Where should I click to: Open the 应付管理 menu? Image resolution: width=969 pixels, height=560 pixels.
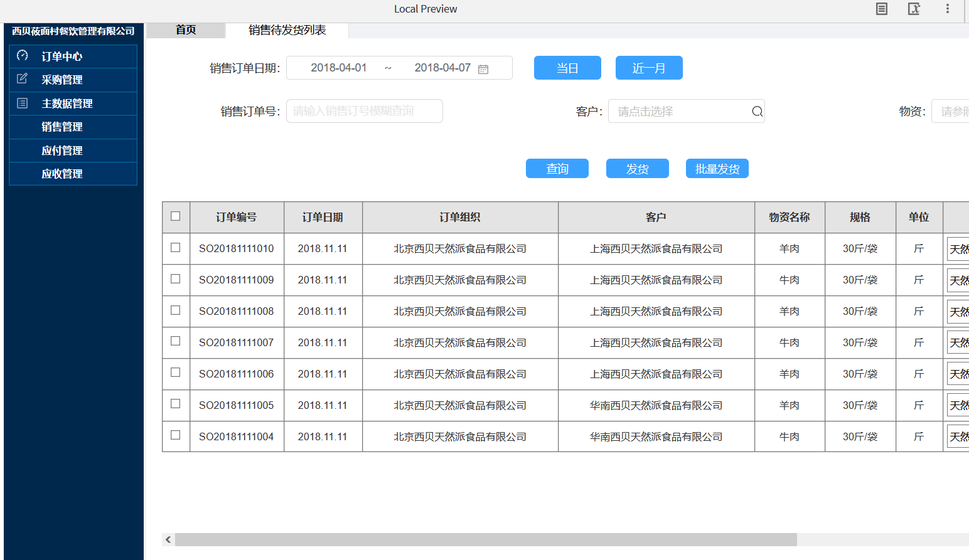(x=73, y=151)
